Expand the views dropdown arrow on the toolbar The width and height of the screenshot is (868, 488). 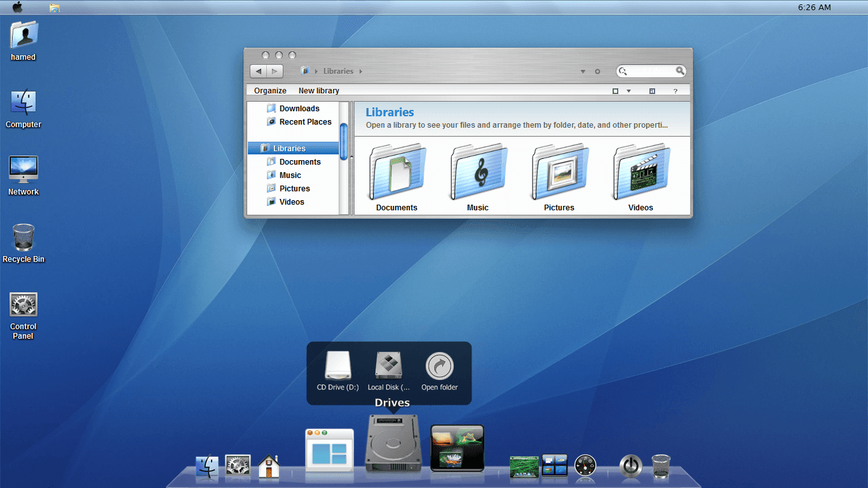point(628,91)
